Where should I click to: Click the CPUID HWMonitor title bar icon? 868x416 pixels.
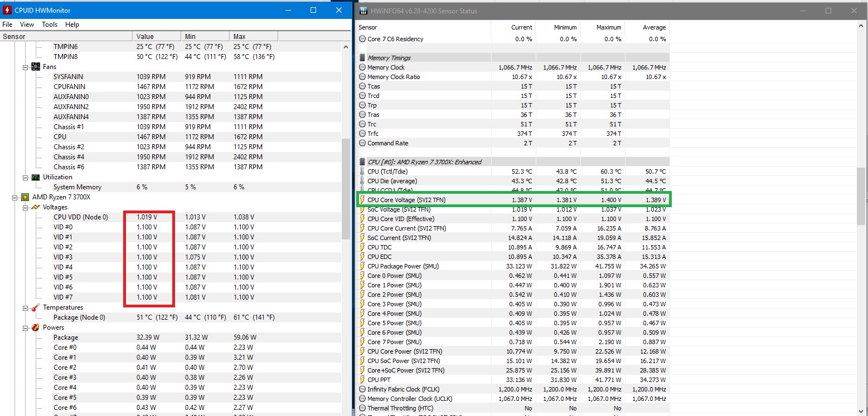[x=8, y=11]
